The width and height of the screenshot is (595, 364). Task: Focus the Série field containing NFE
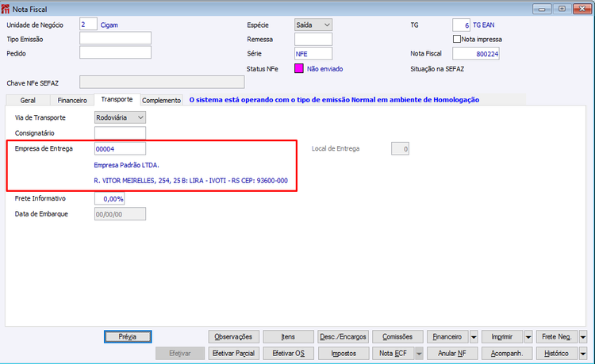pos(313,53)
